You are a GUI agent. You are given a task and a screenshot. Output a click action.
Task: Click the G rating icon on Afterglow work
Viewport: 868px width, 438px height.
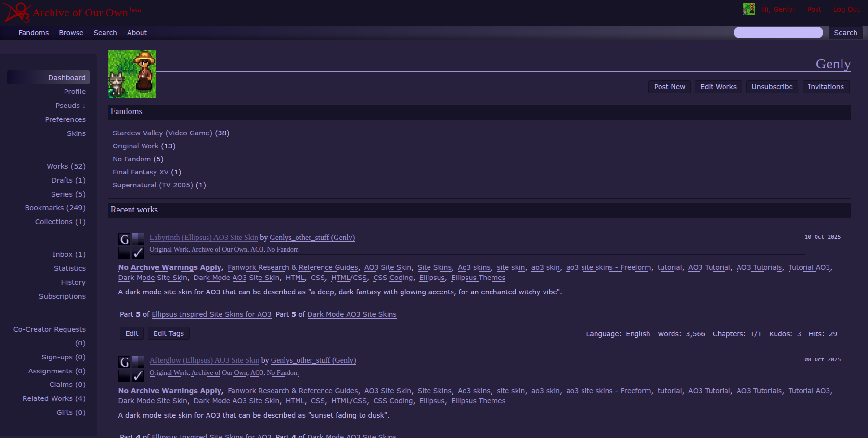point(125,362)
